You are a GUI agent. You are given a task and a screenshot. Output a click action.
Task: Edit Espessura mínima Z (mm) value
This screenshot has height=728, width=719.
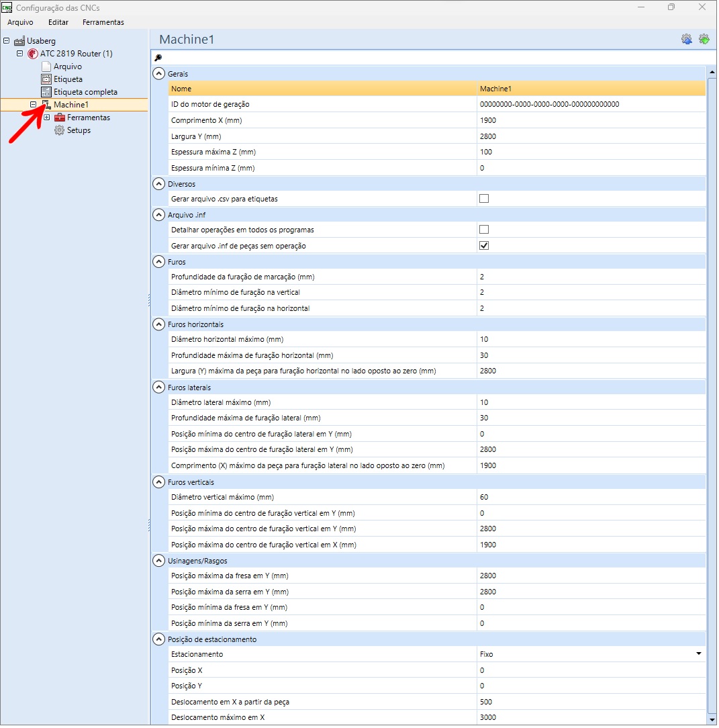pos(593,169)
